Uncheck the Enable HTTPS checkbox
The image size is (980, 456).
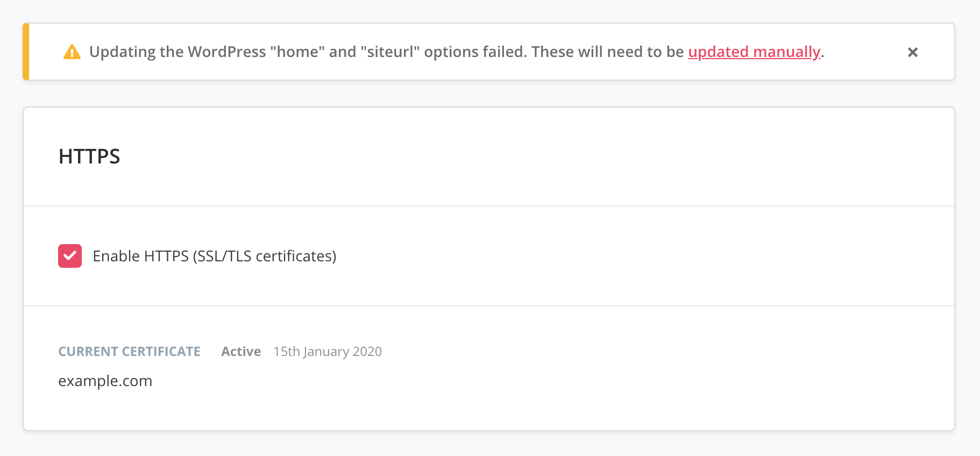click(70, 256)
